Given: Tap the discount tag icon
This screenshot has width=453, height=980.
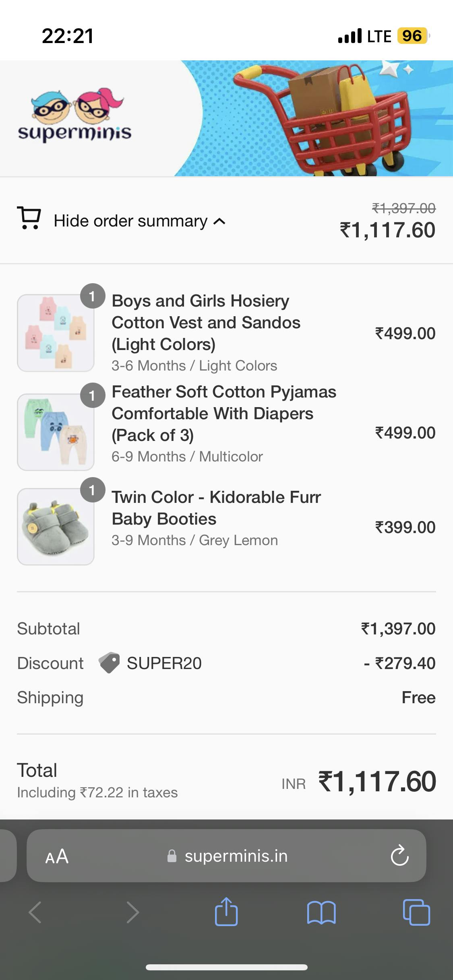Looking at the screenshot, I should (x=109, y=663).
